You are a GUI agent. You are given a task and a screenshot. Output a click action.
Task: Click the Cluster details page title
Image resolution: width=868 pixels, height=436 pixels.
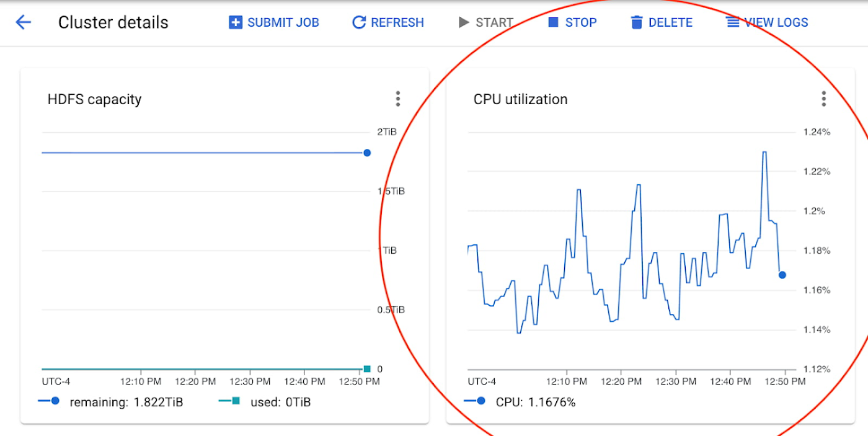tap(113, 22)
